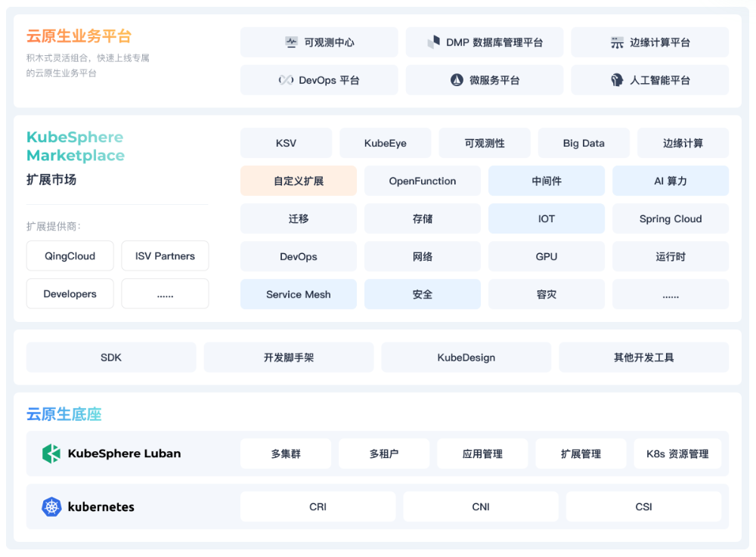Viewport: 756px width, 557px height.
Task: Click the 容灾 tile
Action: [547, 294]
